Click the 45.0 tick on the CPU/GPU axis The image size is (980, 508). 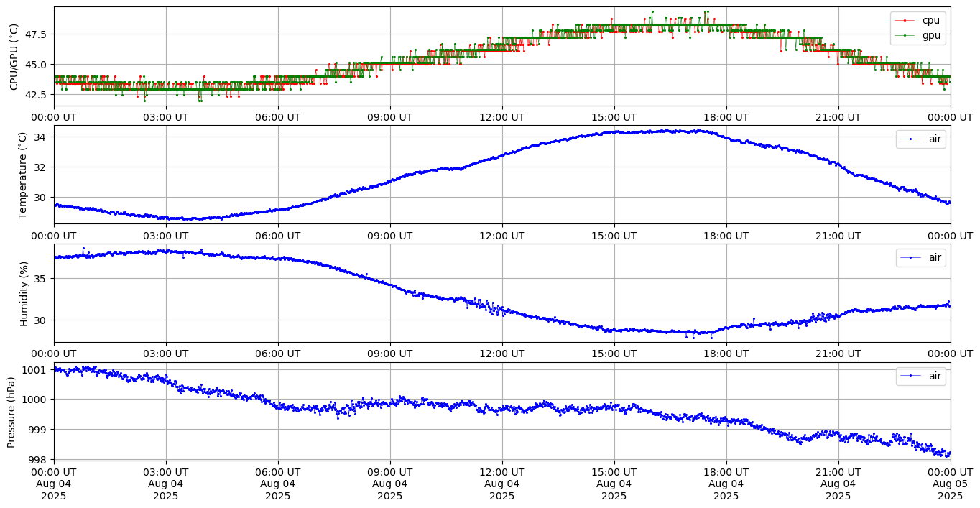tap(37, 65)
